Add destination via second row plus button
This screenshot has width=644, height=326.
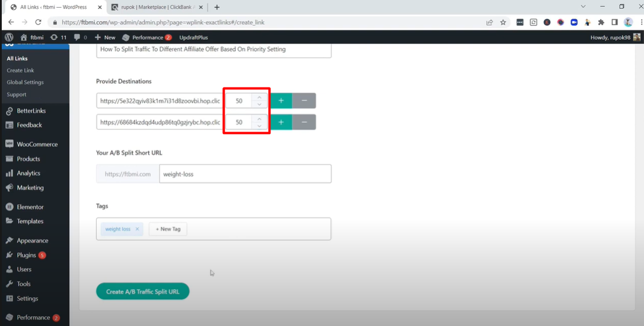click(282, 122)
